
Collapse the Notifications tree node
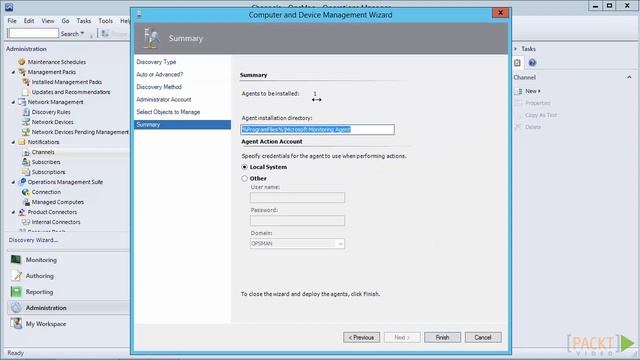pos(13,142)
